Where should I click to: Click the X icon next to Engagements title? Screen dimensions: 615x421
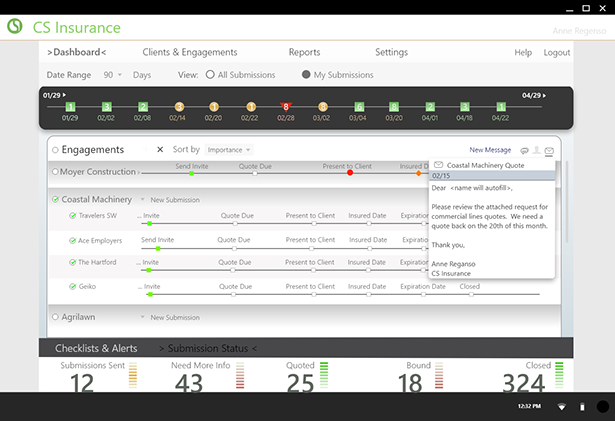160,150
